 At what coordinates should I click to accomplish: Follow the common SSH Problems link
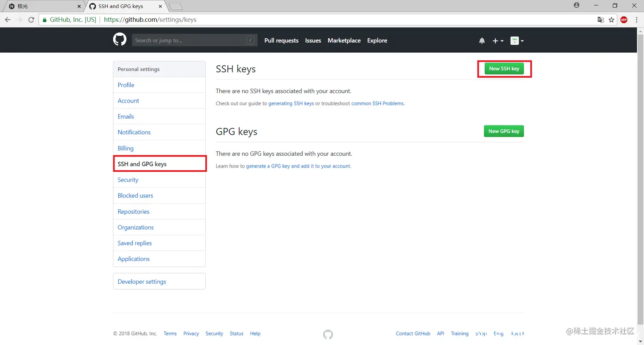click(377, 103)
